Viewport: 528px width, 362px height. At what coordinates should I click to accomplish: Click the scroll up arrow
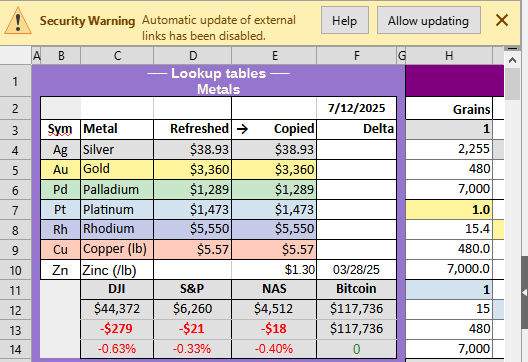(513, 61)
